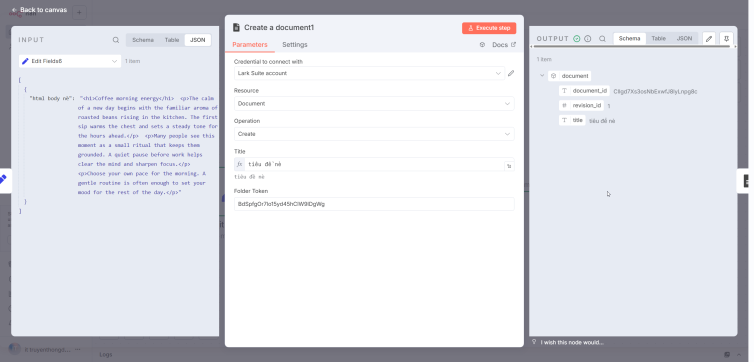Click the output info icon

tap(587, 38)
